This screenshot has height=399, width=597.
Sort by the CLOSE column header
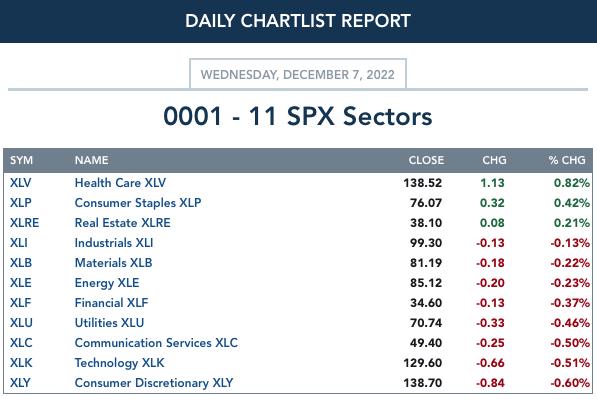(x=426, y=160)
